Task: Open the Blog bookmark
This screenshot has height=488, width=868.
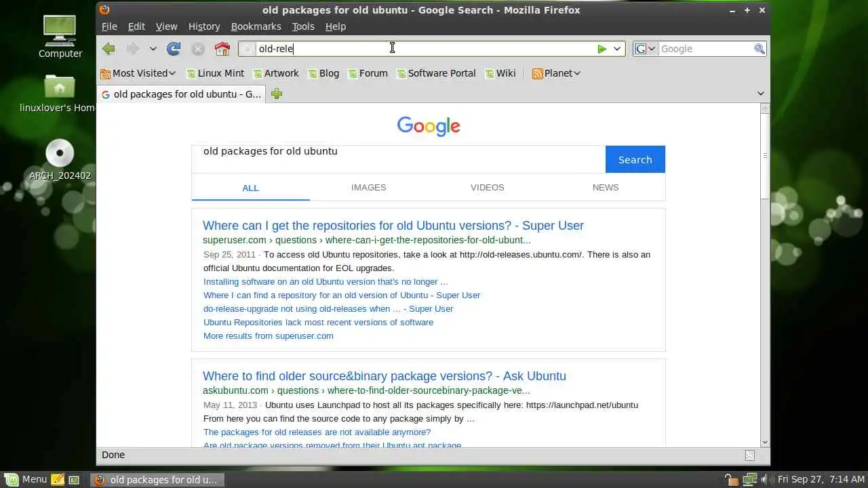Action: click(323, 73)
